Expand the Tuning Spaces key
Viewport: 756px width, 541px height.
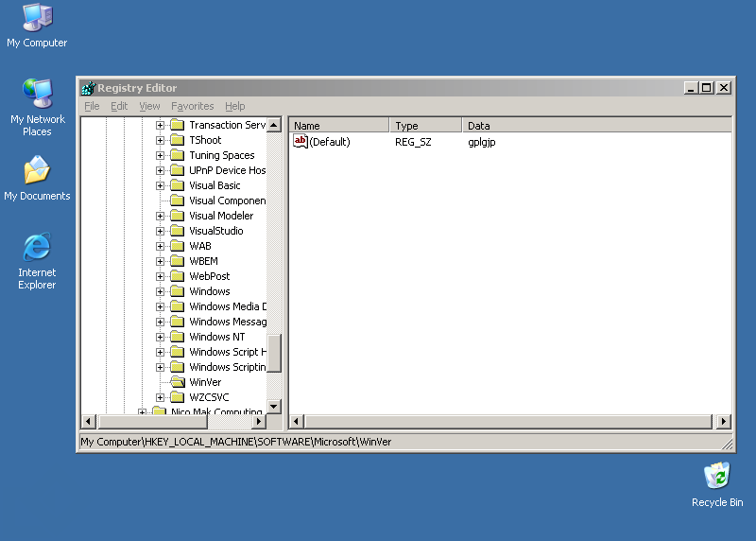pos(160,155)
